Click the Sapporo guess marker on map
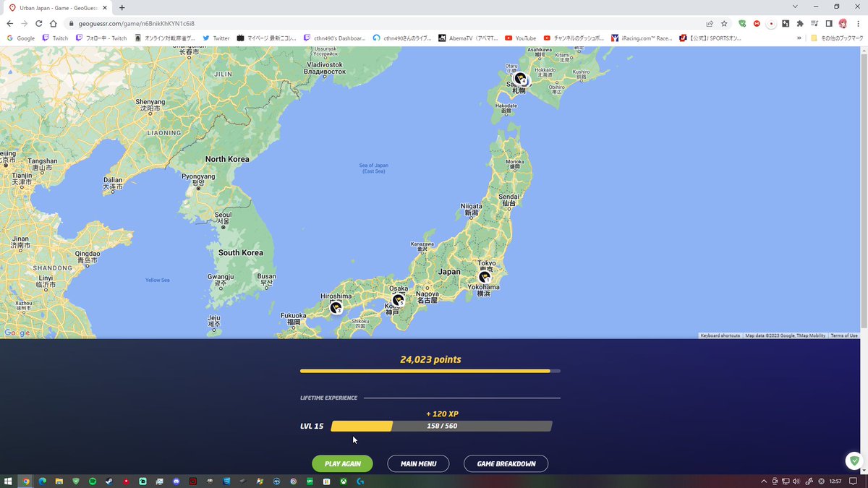Image resolution: width=868 pixels, height=488 pixels. 520,79
